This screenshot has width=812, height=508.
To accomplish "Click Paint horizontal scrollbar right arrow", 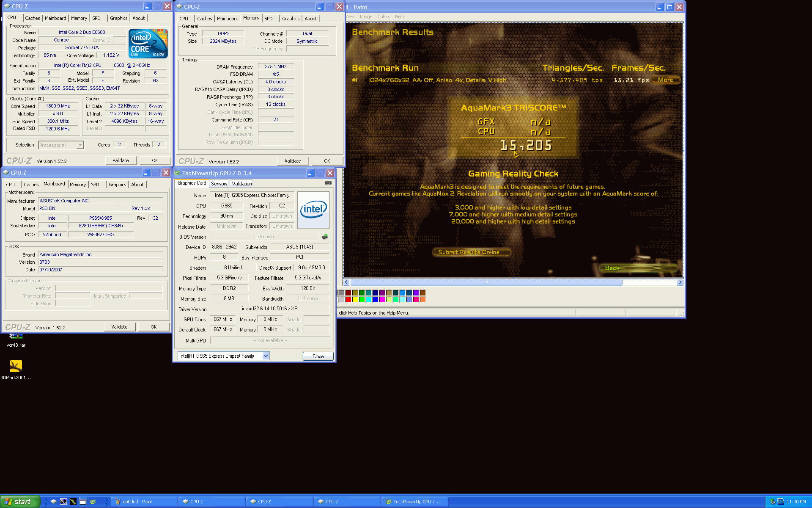I will [x=680, y=282].
